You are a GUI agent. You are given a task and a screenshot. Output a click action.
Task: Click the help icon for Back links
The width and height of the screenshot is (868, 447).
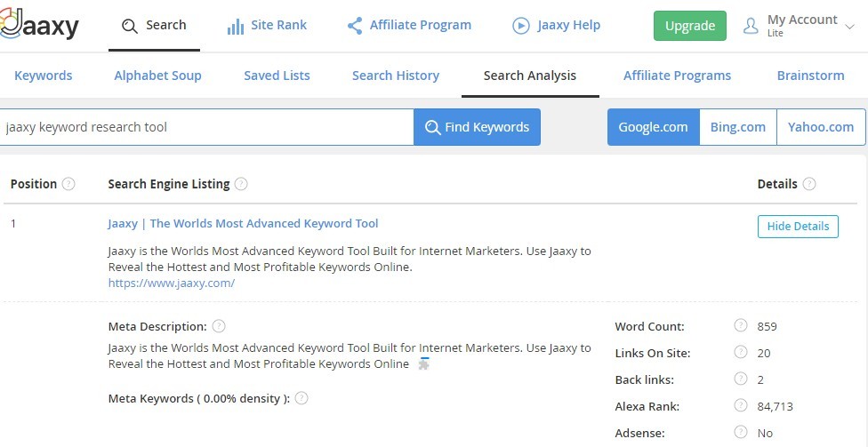click(x=741, y=379)
